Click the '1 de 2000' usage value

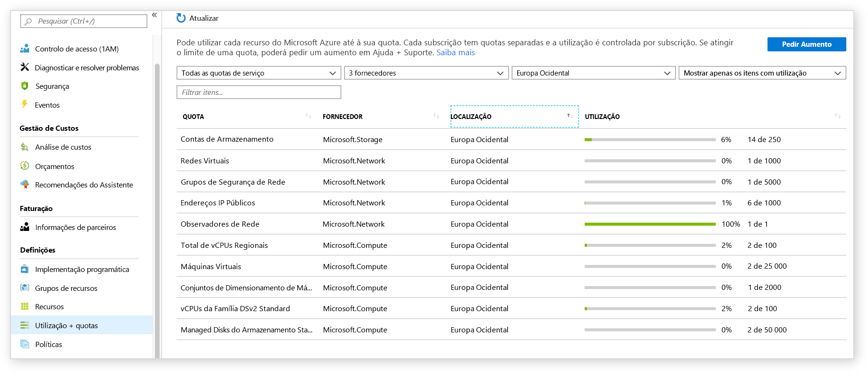764,287
